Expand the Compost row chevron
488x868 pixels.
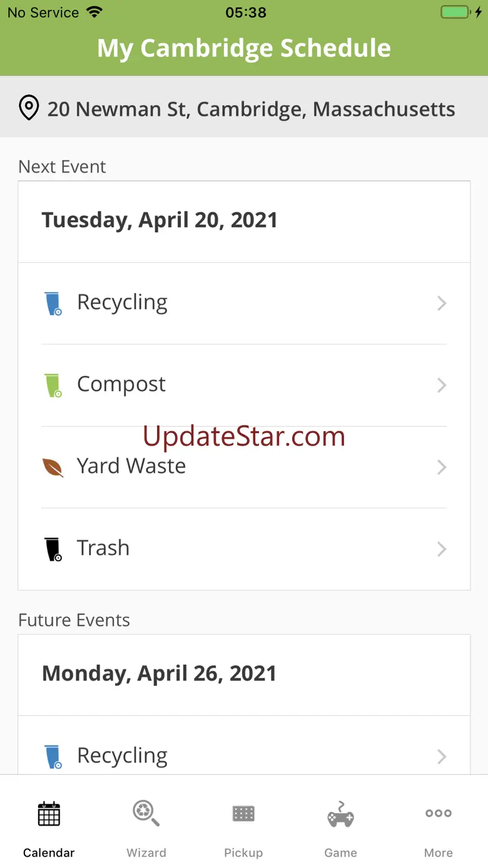click(x=442, y=385)
